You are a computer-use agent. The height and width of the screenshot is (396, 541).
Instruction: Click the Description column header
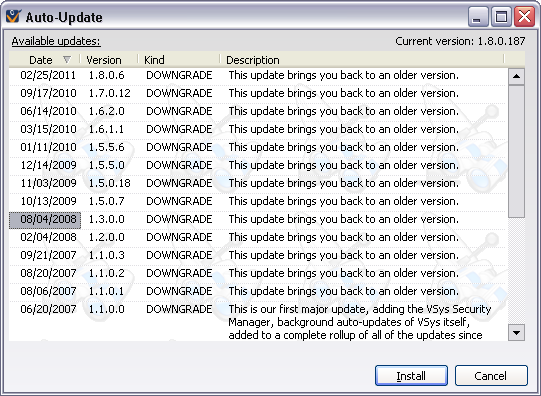[x=362, y=60]
